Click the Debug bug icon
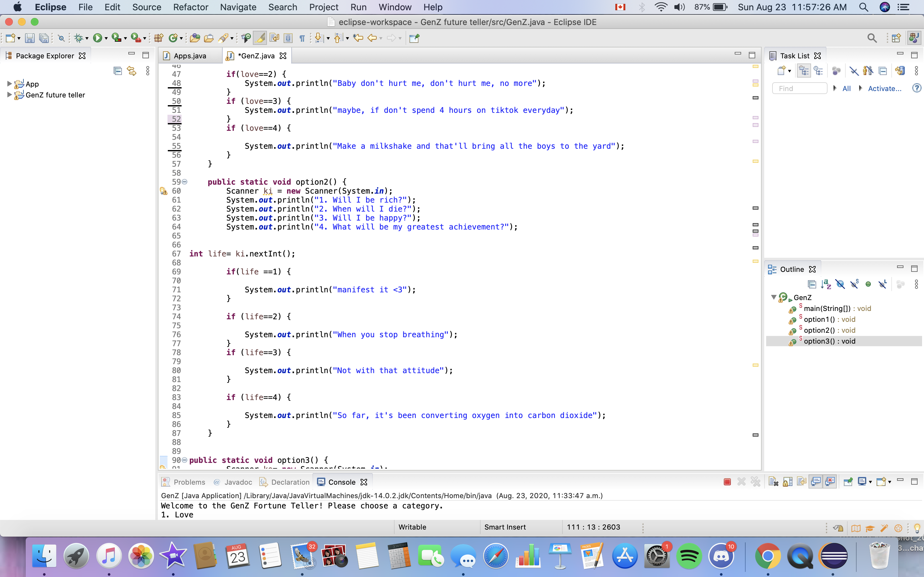 point(79,38)
